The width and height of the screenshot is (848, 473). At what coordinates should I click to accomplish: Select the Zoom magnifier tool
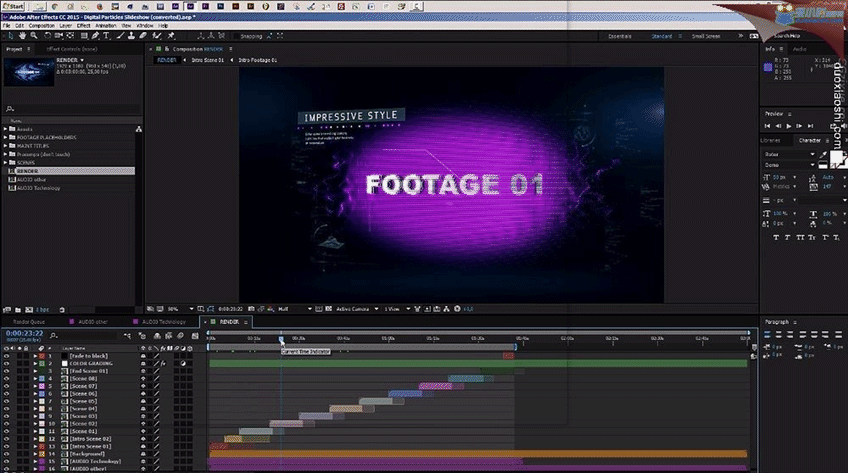pos(34,36)
